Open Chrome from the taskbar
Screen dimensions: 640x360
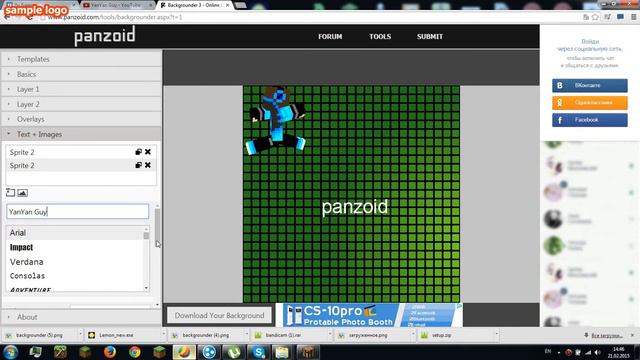pos(135,352)
